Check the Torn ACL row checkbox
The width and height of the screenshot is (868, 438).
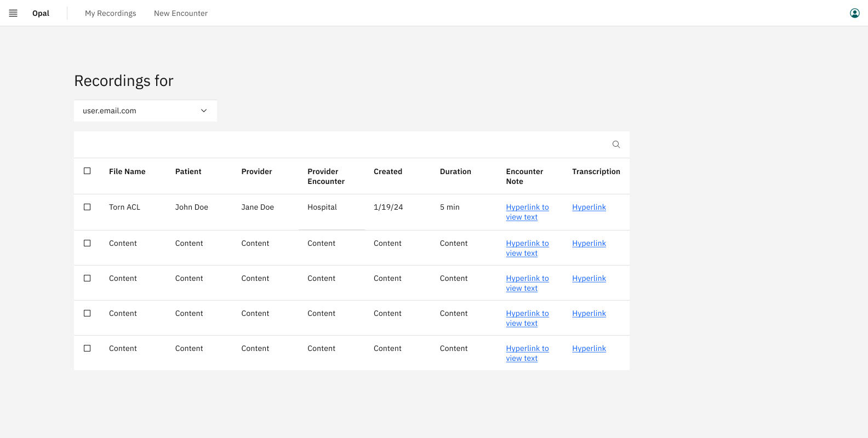pos(87,207)
